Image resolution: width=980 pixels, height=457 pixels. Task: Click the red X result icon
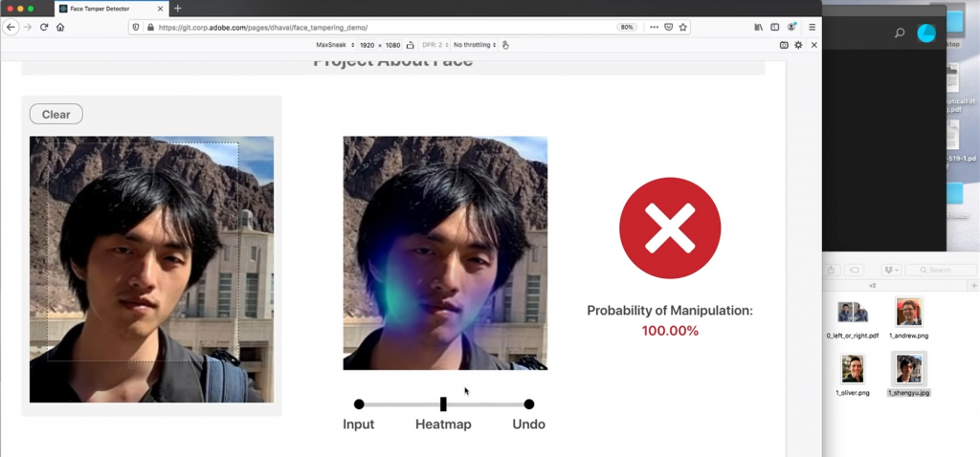[670, 228]
